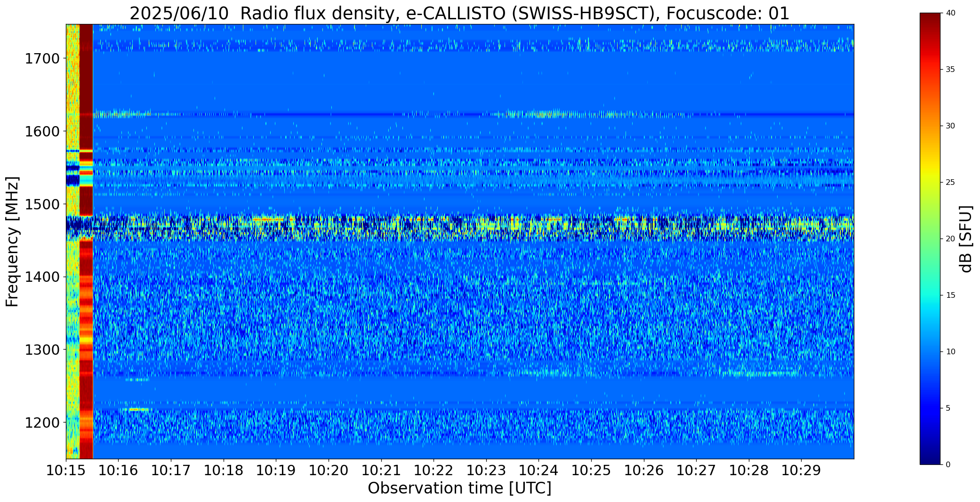Click the 'dB [SFU]' colorbar label
Image resolution: width=980 pixels, height=502 pixels.
tap(966, 239)
